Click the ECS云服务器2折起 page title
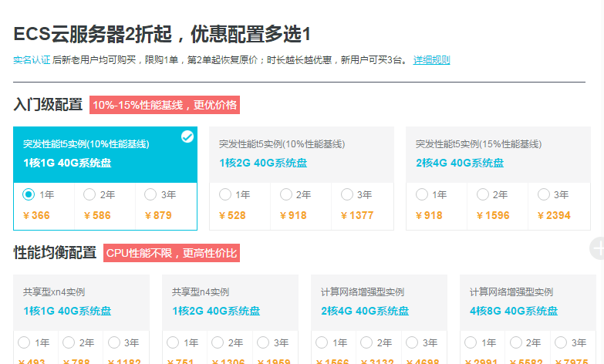The width and height of the screenshot is (604, 364). [162, 34]
